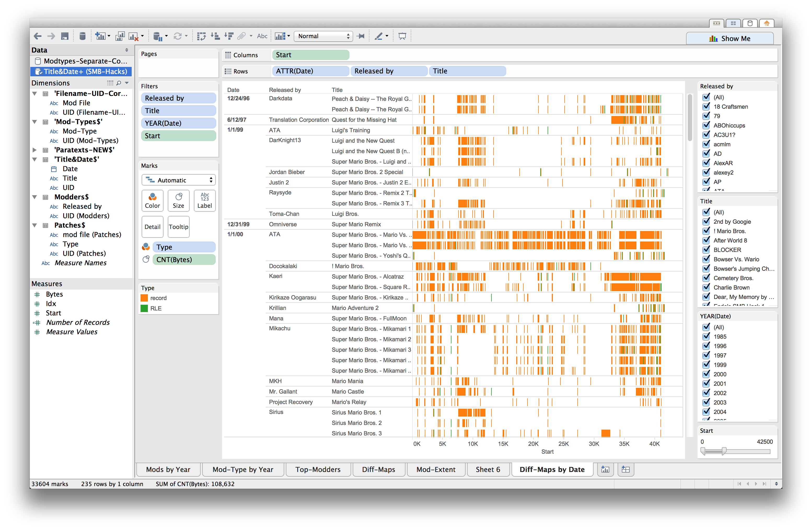Collapse the Modders$ table
This screenshot has width=812, height=530.
point(35,197)
